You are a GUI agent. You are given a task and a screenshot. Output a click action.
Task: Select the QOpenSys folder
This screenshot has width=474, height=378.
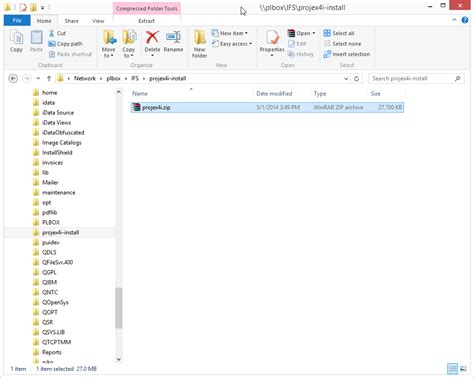tap(55, 302)
